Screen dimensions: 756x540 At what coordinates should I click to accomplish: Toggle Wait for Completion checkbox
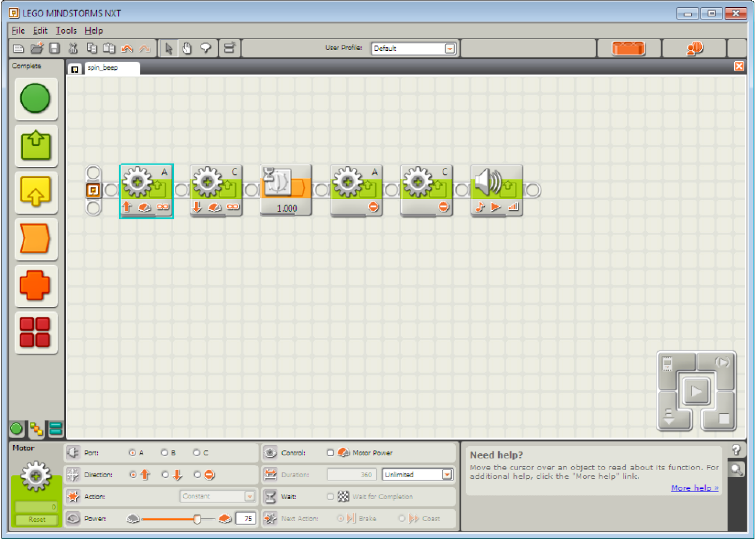coord(330,497)
